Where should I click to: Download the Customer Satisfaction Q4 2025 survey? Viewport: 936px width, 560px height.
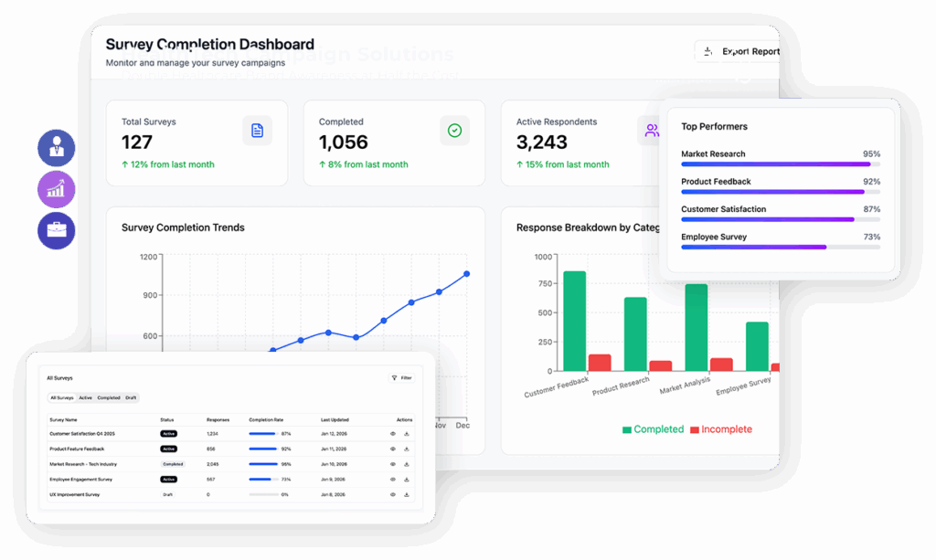click(x=406, y=434)
